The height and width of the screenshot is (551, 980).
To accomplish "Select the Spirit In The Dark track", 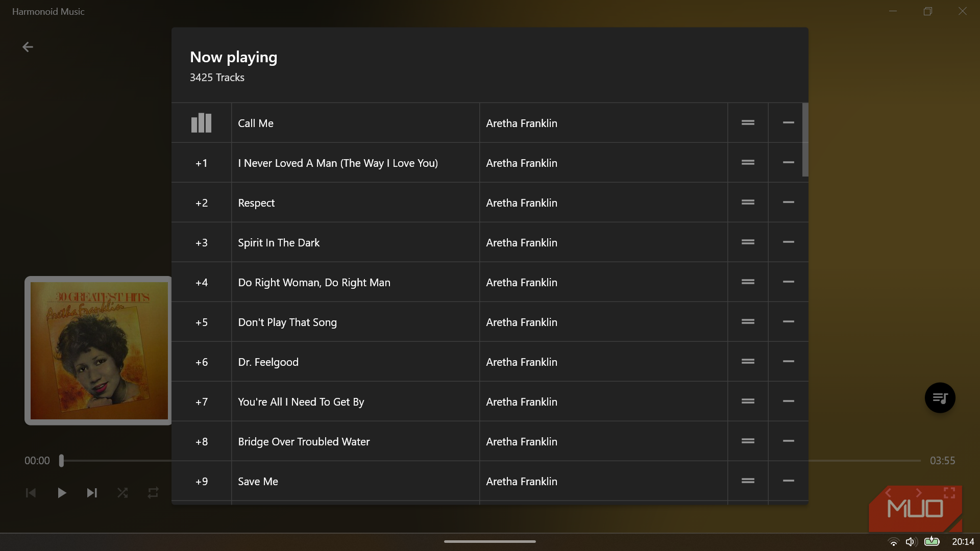I will click(x=279, y=243).
